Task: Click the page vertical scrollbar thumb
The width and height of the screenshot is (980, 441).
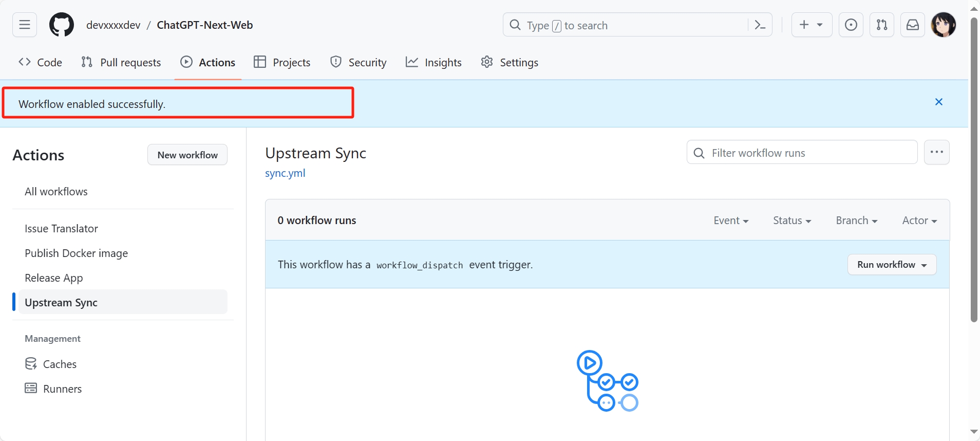Action: tap(974, 170)
